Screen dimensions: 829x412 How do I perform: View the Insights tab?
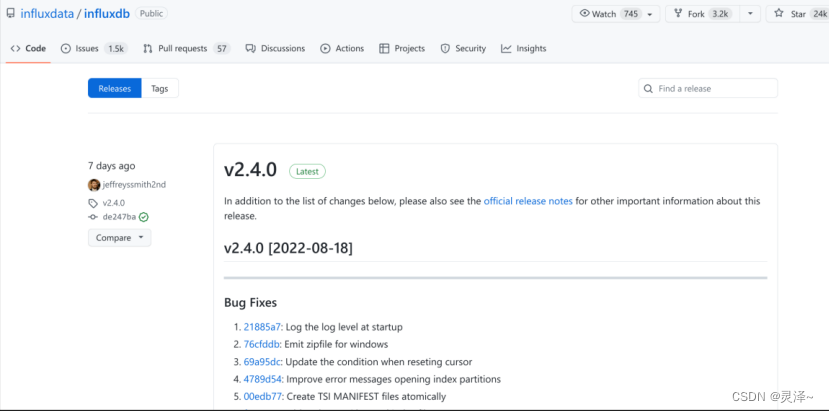pyautogui.click(x=523, y=48)
